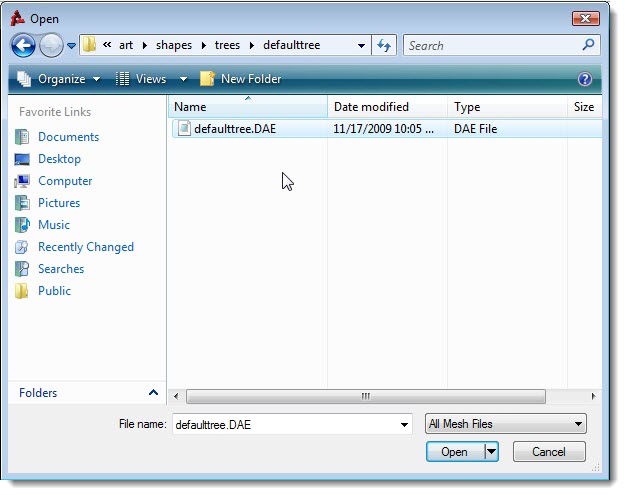Click the date 11/17/2009 10:05 cell

pos(383,129)
